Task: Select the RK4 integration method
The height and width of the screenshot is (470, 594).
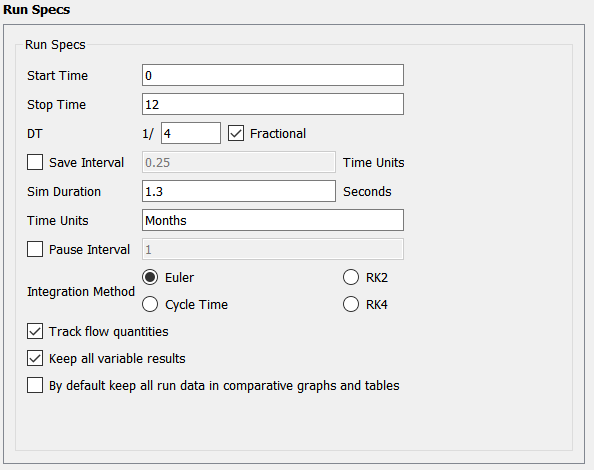Action: [351, 304]
